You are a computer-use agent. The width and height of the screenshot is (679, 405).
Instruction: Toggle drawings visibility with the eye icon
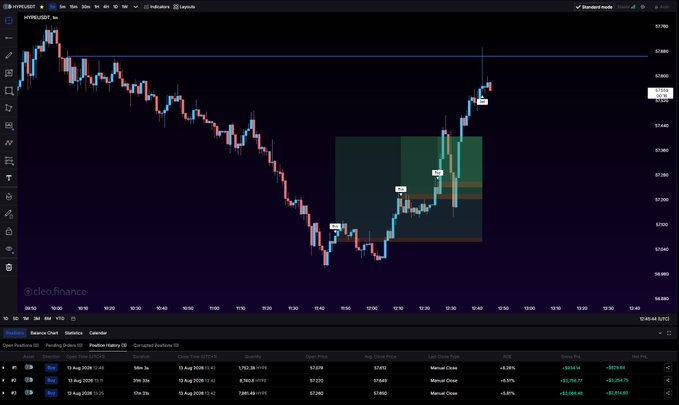click(x=9, y=249)
